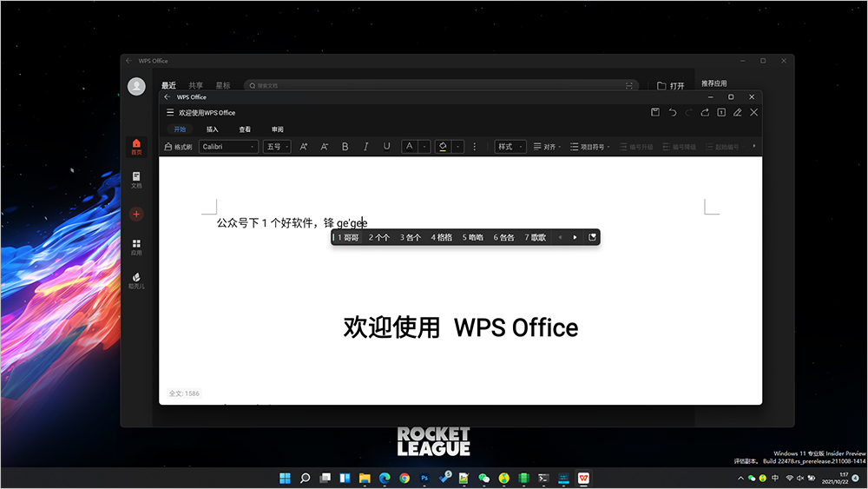
Task: Save the document with the save icon
Action: coord(655,112)
